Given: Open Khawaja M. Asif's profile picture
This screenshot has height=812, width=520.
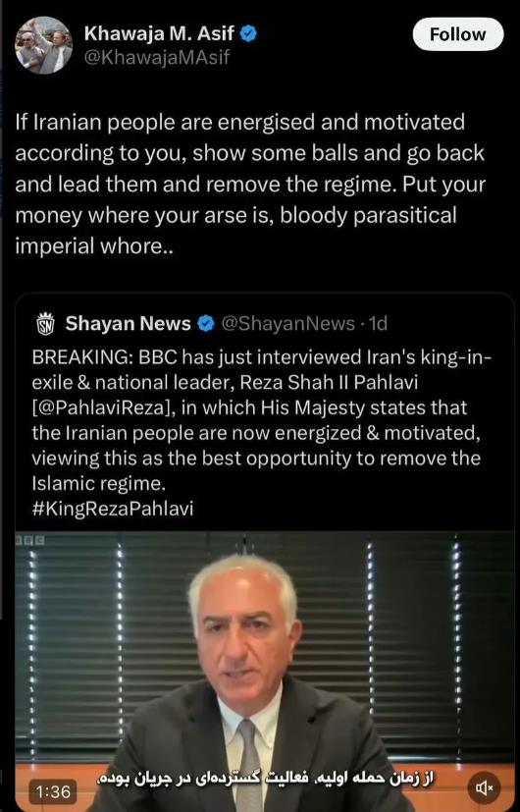Looking at the screenshot, I should [x=43, y=45].
